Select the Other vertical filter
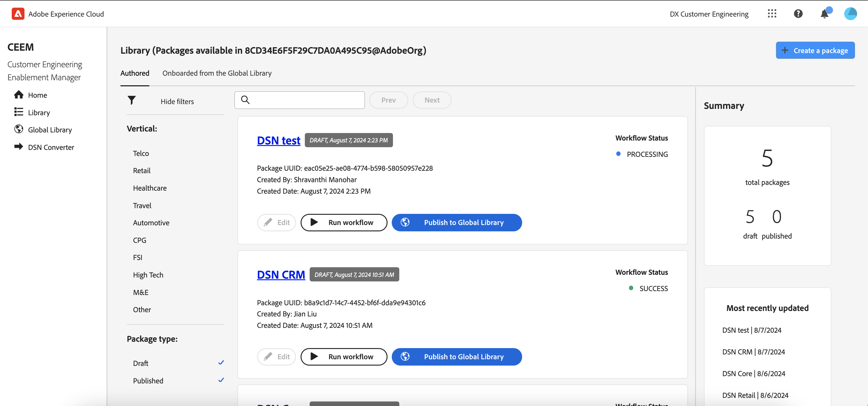The height and width of the screenshot is (406, 868). tap(142, 309)
